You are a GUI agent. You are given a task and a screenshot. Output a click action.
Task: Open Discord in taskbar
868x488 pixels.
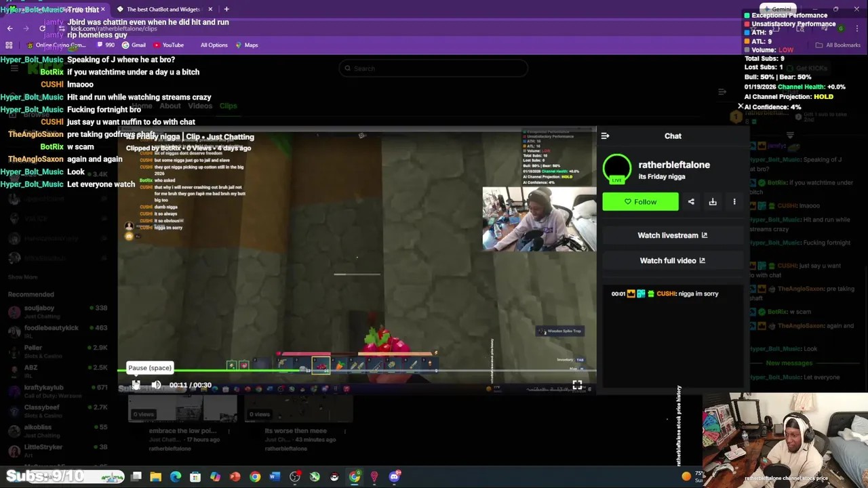coord(394,476)
